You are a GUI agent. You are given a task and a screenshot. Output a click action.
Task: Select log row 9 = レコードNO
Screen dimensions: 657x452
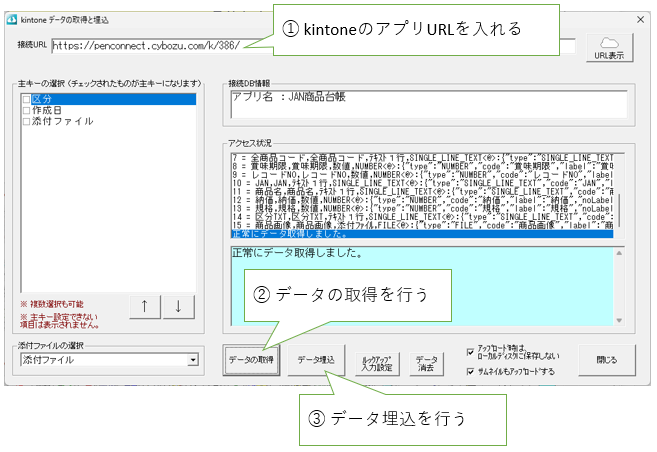pyautogui.click(x=422, y=175)
